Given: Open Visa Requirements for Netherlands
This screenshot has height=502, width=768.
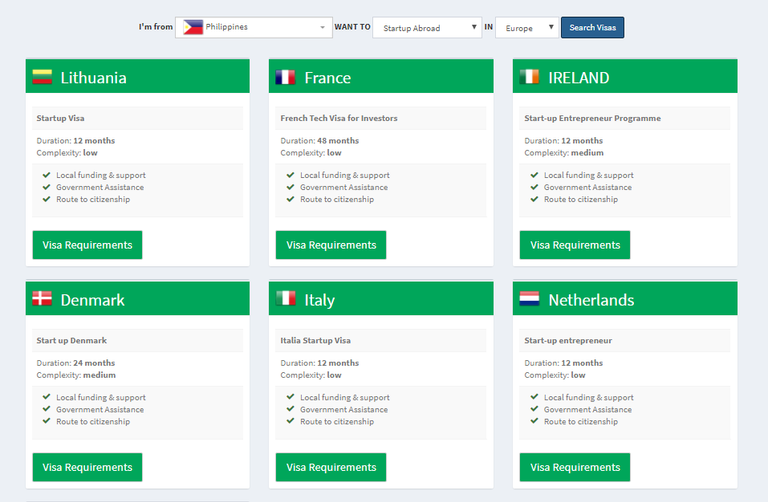Looking at the screenshot, I should pyautogui.click(x=575, y=467).
